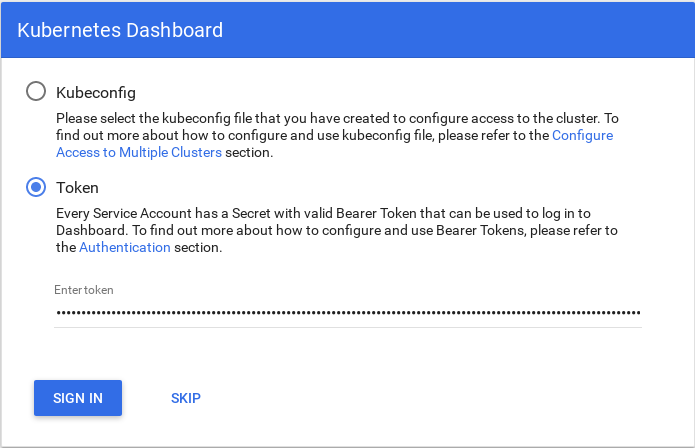The width and height of the screenshot is (695, 448).
Task: Click the token field's underline
Action: point(348,326)
